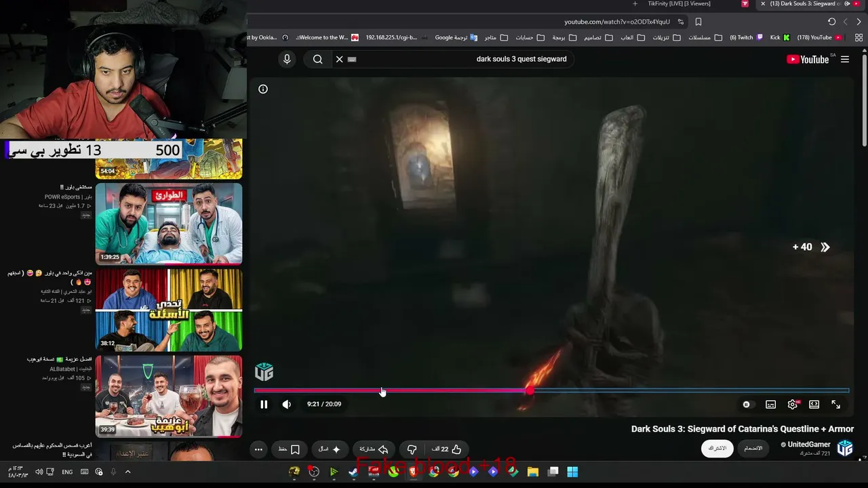The width and height of the screenshot is (868, 488).
Task: Share the video with the مشاركة button
Action: (x=374, y=449)
